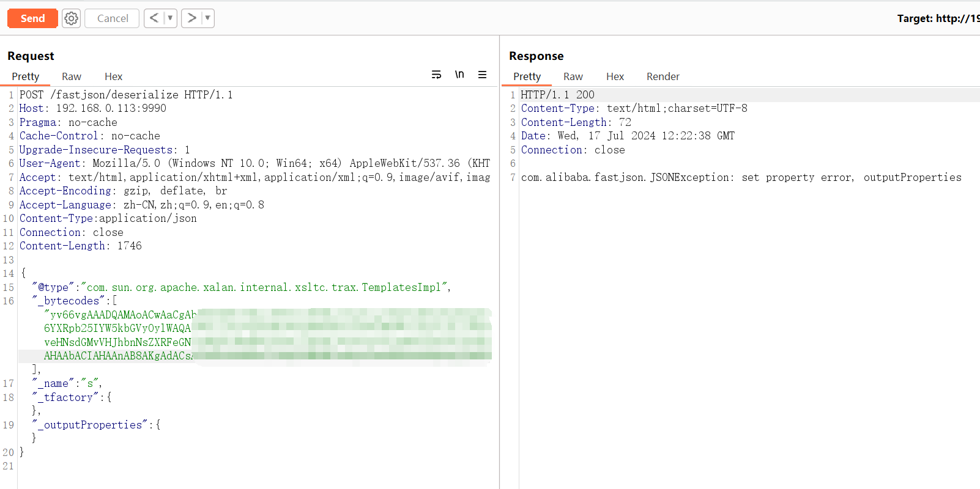Click the response Content-Type text/html header
Image resolution: width=980 pixels, height=489 pixels.
[634, 108]
